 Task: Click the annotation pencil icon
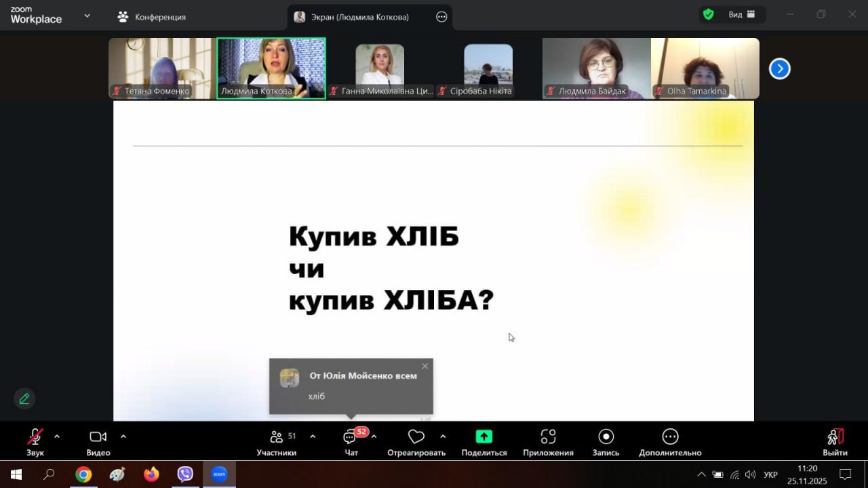24,399
